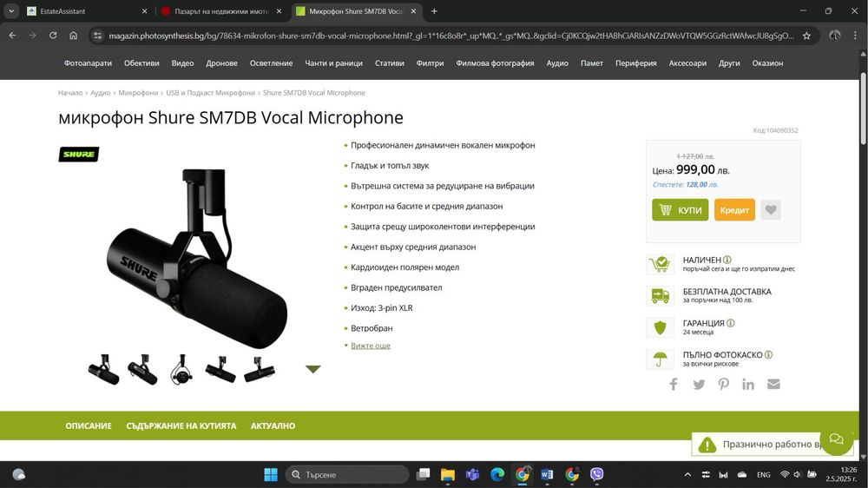The height and width of the screenshot is (488, 868).
Task: Open Филмова фотография menu category
Action: (495, 63)
